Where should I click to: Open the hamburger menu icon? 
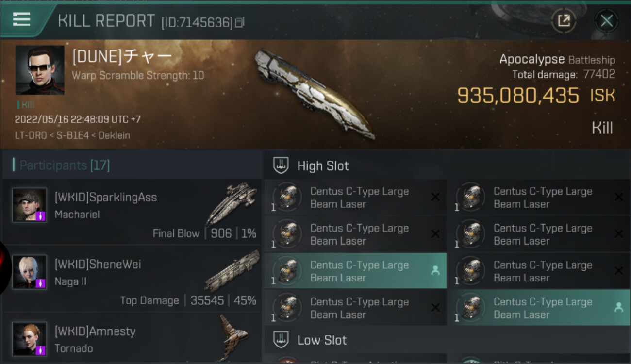coord(21,19)
